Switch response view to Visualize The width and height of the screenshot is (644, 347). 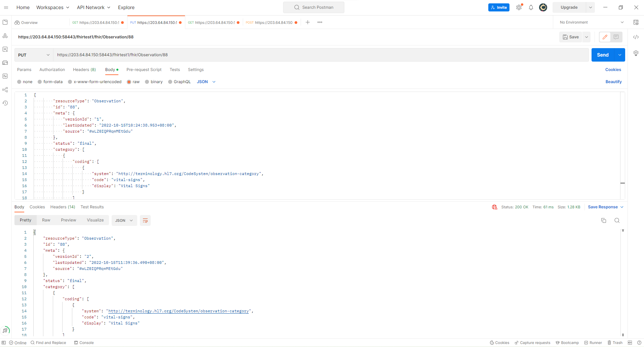[x=95, y=220]
